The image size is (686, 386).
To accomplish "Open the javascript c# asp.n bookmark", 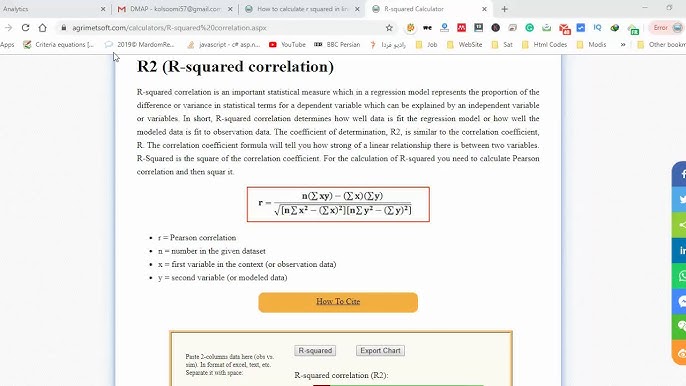I will coord(223,45).
